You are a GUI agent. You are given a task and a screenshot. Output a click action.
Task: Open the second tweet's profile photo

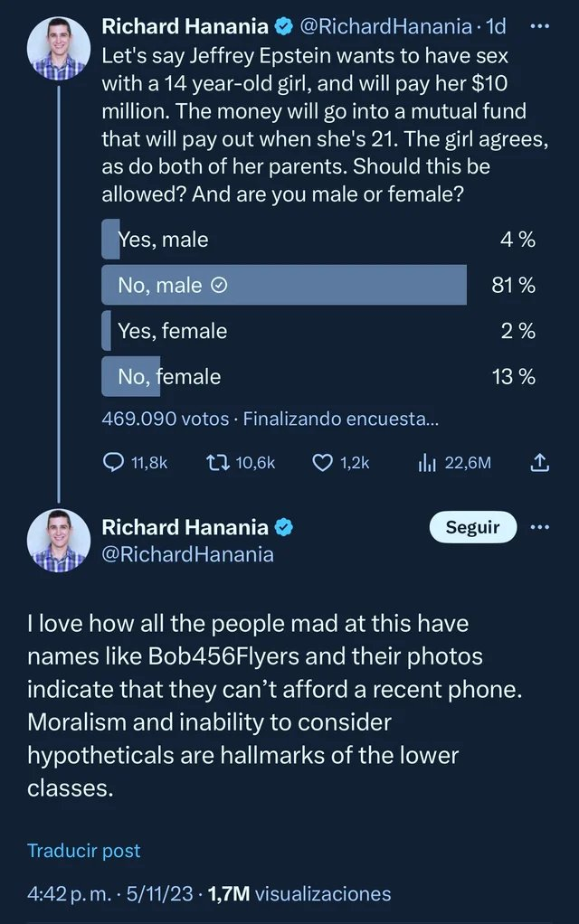[x=59, y=540]
